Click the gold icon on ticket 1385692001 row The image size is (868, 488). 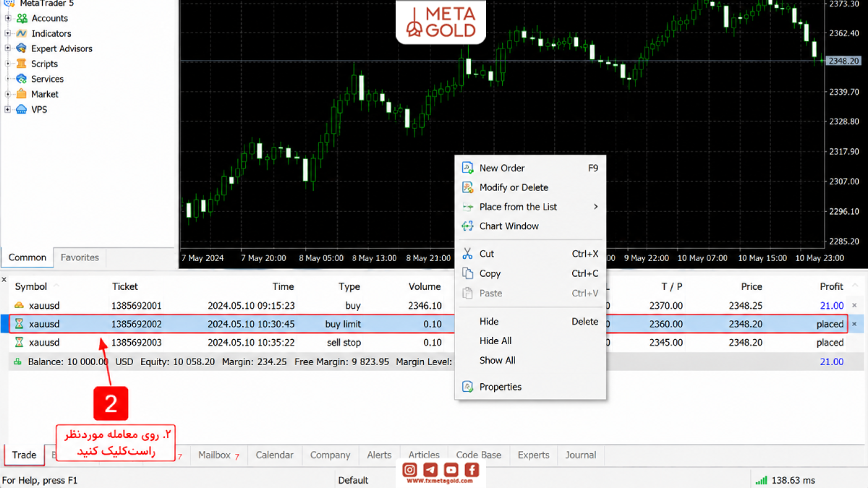point(20,306)
